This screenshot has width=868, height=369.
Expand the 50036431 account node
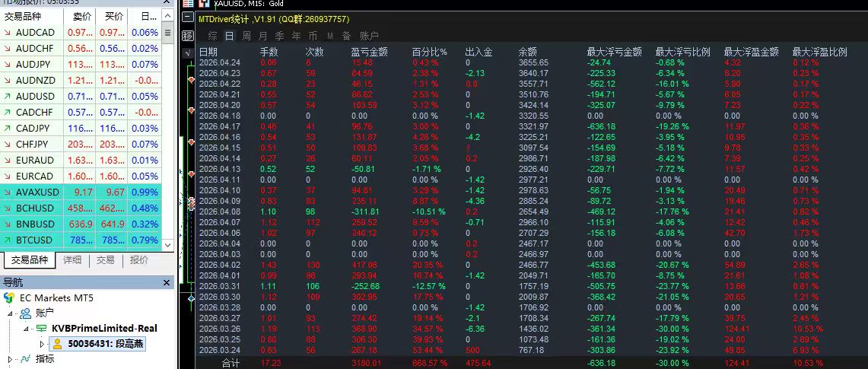pyautogui.click(x=42, y=344)
